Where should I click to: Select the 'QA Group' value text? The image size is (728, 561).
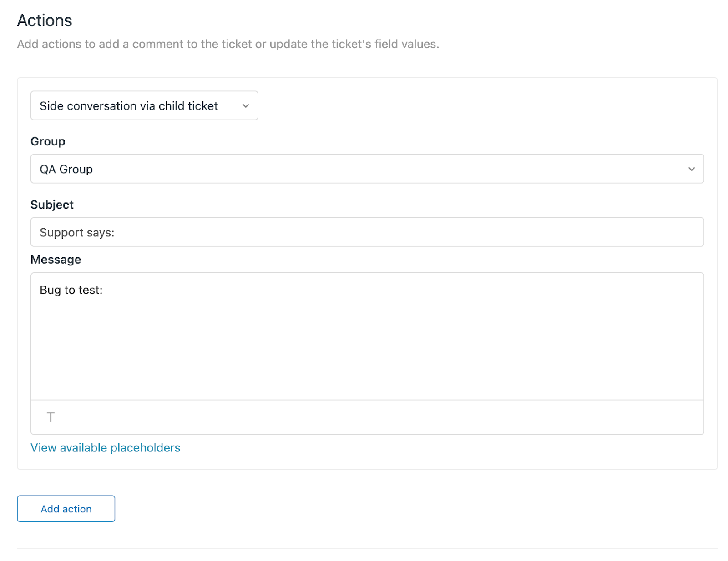pos(66,169)
